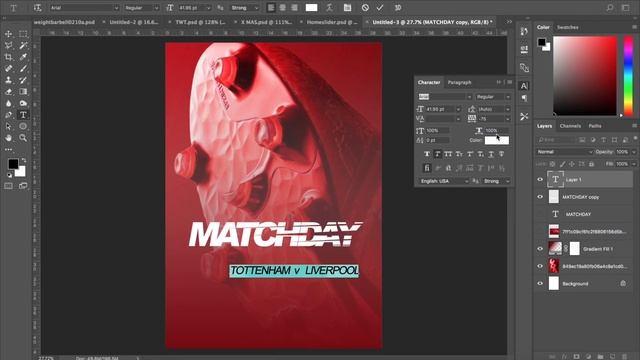Screen dimensions: 640x360
Task: Toggle Faux Bold in Character panel
Action: point(427,154)
